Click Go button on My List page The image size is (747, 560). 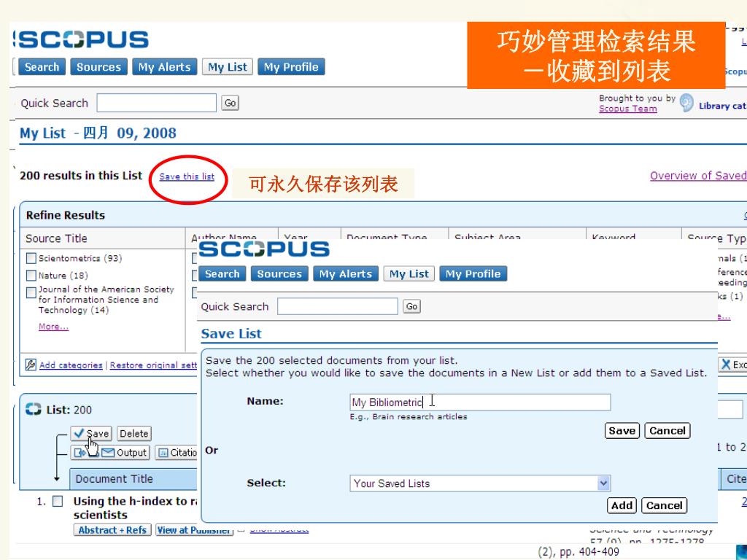[x=230, y=103]
